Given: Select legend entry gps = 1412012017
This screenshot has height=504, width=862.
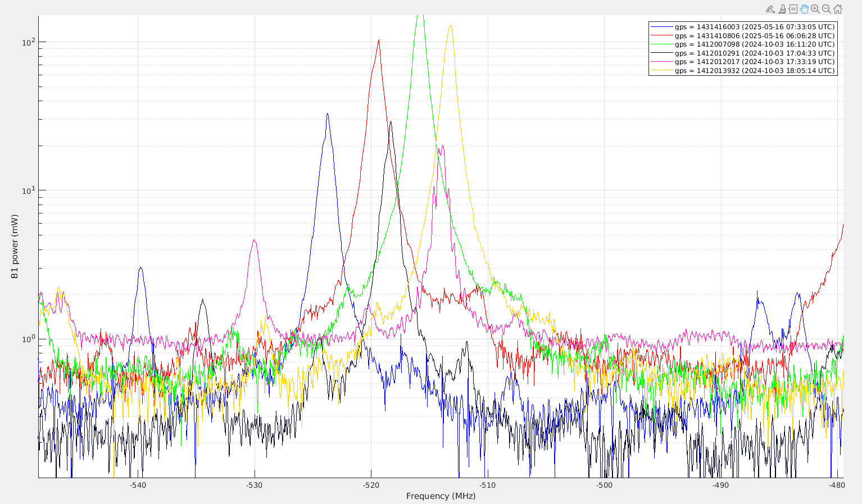Looking at the screenshot, I should tap(743, 62).
